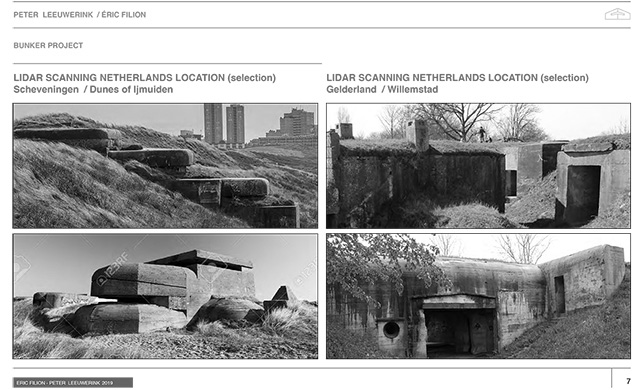Click the 'Scheveningen / Dunes of Ijmuiden' subtitle
This screenshot has height=390, width=640.
93,89
